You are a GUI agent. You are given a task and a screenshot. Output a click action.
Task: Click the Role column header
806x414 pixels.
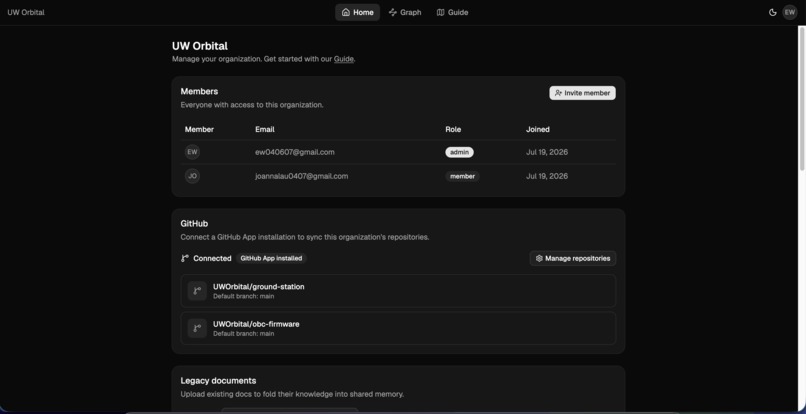click(x=453, y=130)
